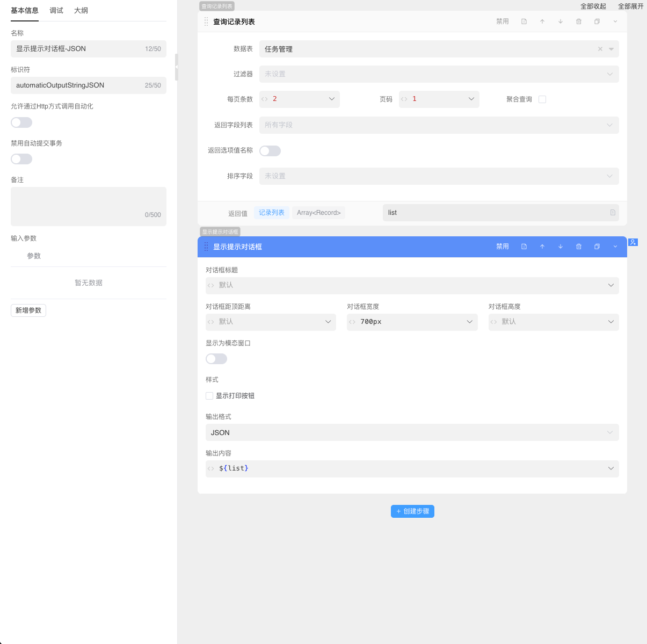Grab the drag handle of 查询记录列表 step
This screenshot has width=647, height=644.
coord(206,21)
